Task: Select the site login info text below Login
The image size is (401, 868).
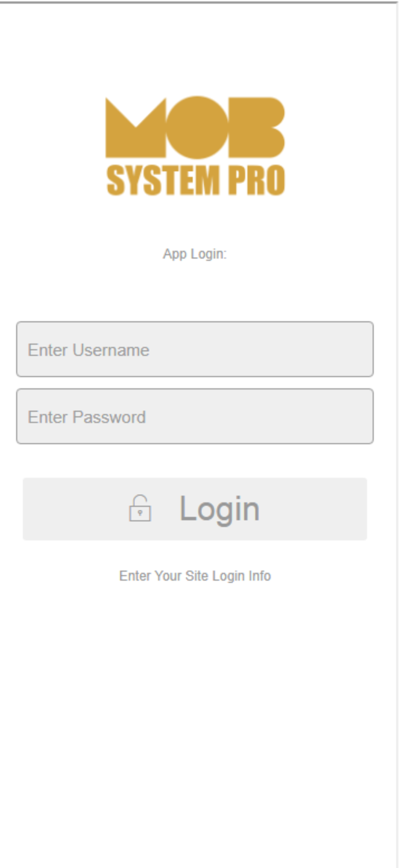Action: (x=195, y=576)
